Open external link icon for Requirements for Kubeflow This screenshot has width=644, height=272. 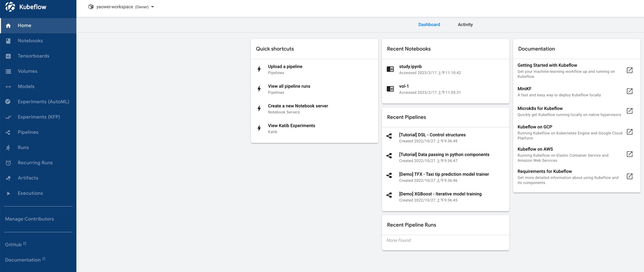630,176
